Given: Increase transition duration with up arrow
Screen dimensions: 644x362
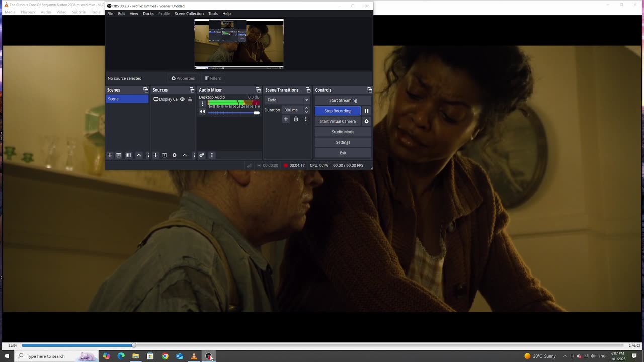Looking at the screenshot, I should tap(306, 108).
